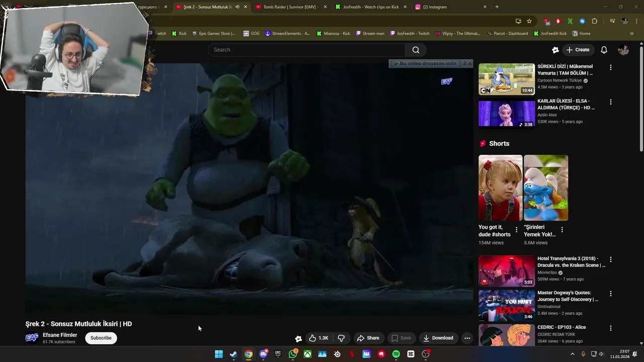The image size is (644, 362).
Task: Open Master Oogway's Quotes thumbnail
Action: pos(507,305)
